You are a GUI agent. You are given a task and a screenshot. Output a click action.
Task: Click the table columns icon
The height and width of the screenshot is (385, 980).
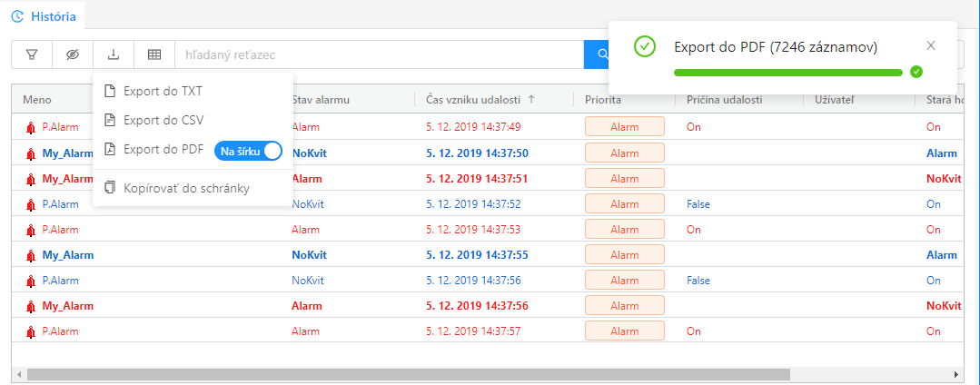pyautogui.click(x=154, y=54)
